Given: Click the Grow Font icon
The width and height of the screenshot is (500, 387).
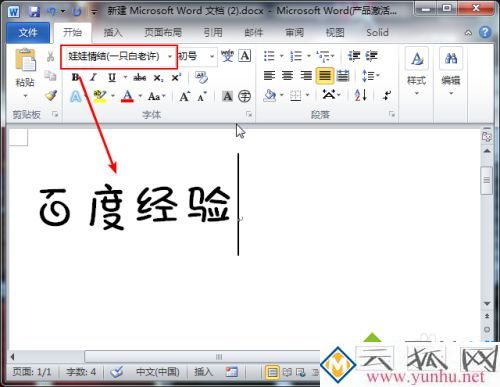Looking at the screenshot, I should (x=185, y=96).
